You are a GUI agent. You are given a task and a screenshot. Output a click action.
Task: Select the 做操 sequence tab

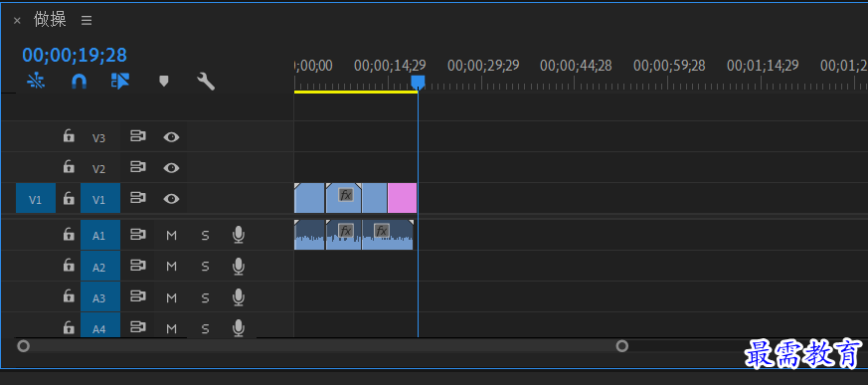click(50, 20)
